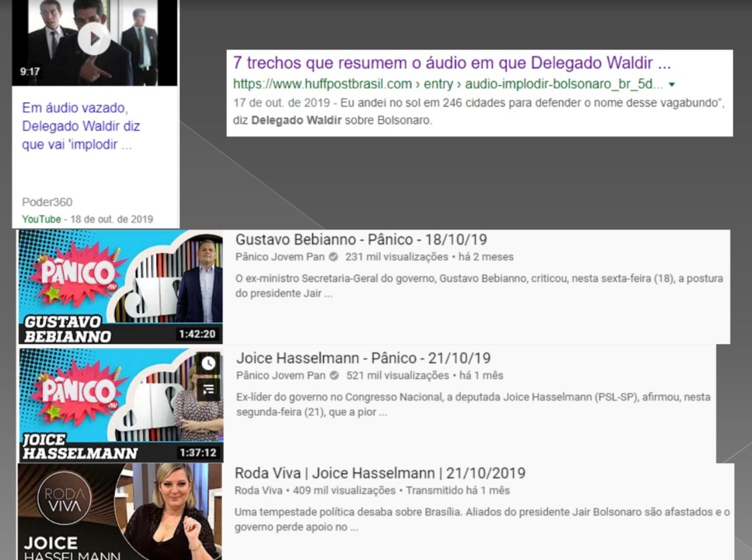Click 1:42:20 duration on Bebianno thumbnail

pyautogui.click(x=197, y=334)
